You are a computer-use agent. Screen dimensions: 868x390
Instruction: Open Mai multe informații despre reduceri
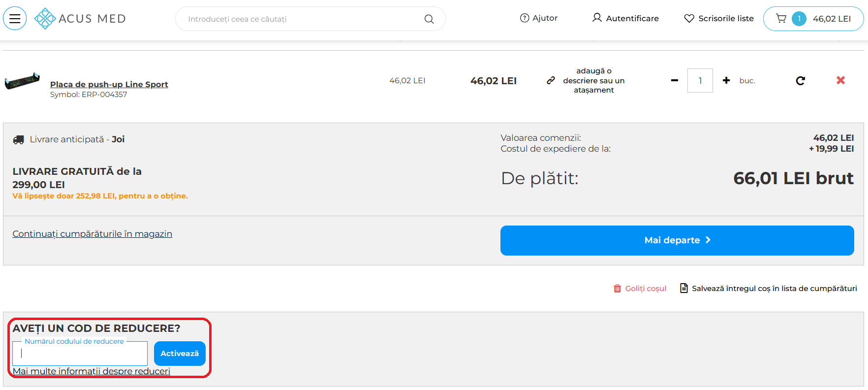click(92, 371)
